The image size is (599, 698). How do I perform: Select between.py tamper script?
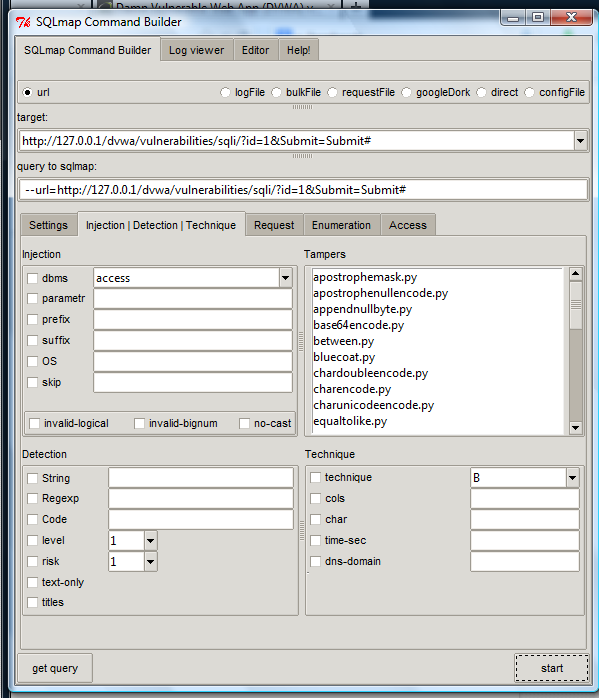point(344,341)
